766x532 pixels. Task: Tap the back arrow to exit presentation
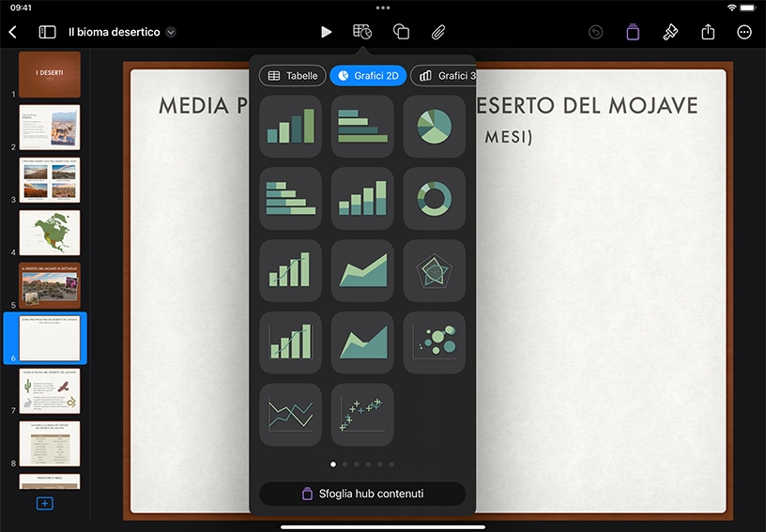[13, 32]
